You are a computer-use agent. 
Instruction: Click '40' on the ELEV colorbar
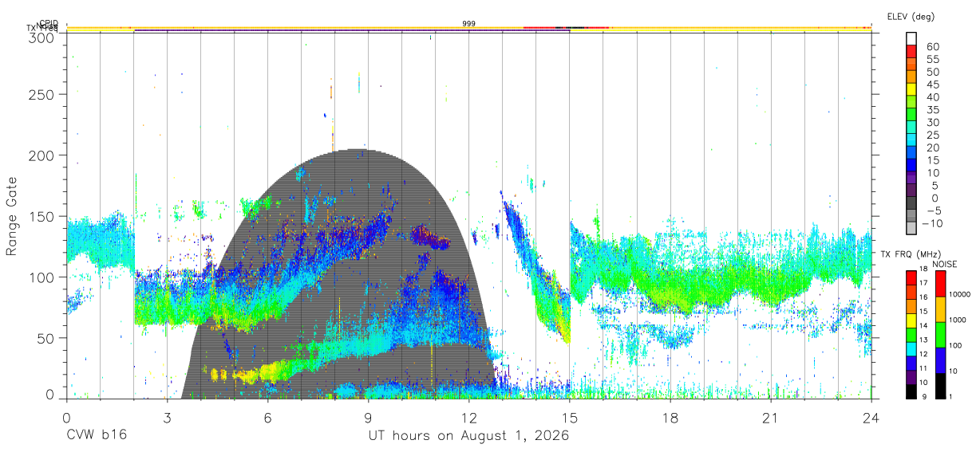tap(932, 97)
